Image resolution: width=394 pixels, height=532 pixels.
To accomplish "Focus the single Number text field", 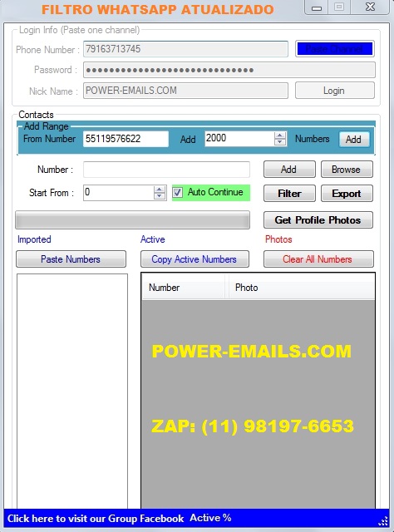I will (x=166, y=170).
